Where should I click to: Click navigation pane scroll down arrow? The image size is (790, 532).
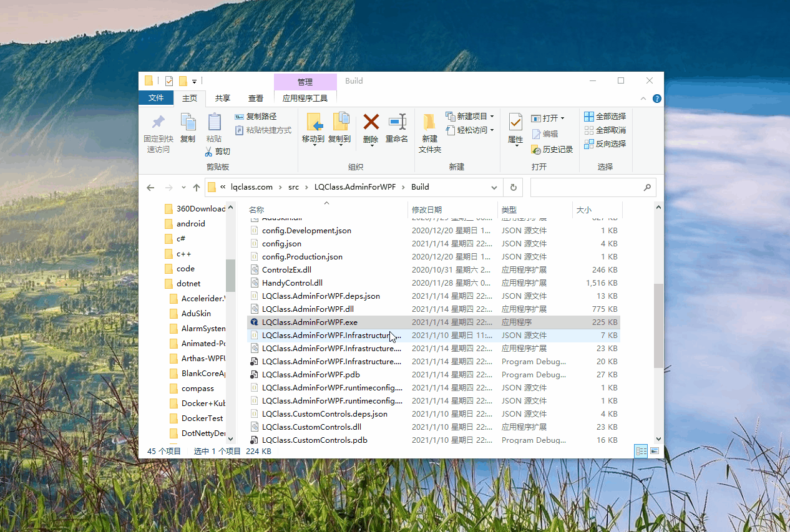pos(230,439)
